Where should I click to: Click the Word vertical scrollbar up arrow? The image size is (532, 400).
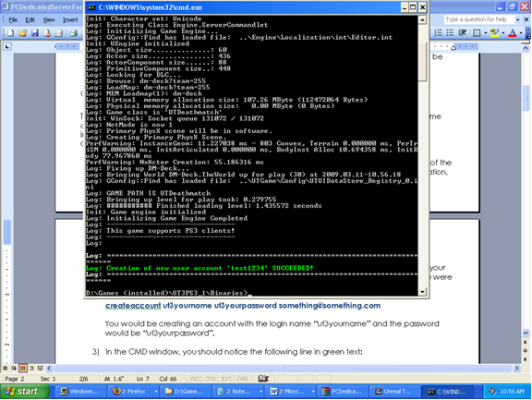coord(526,49)
